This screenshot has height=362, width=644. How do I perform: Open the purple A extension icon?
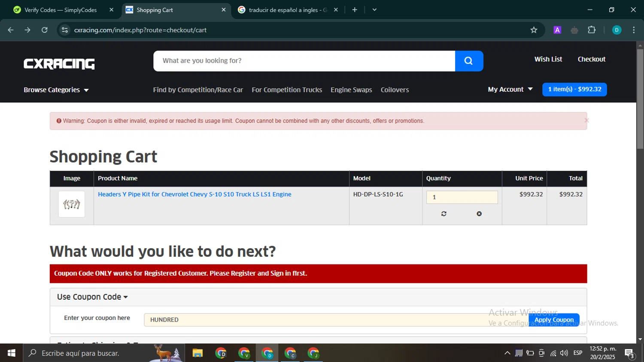pos(557,30)
